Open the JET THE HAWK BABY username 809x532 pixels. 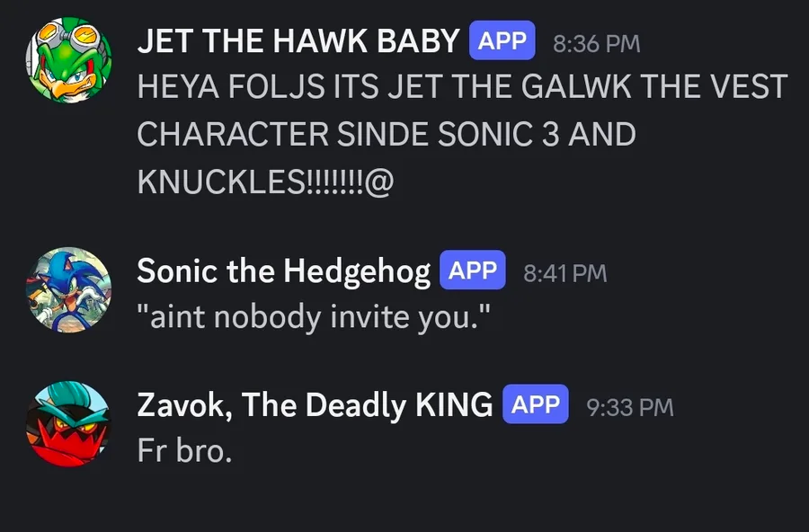pos(298,40)
